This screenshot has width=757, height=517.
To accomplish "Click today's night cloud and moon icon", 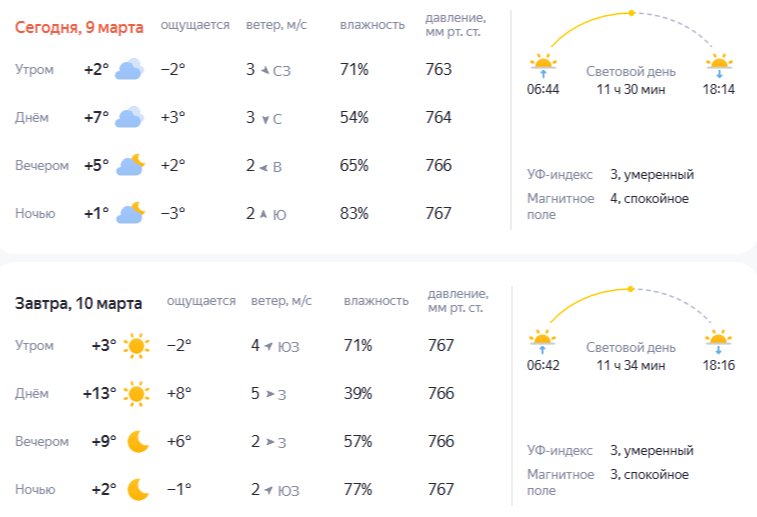I will click(131, 213).
